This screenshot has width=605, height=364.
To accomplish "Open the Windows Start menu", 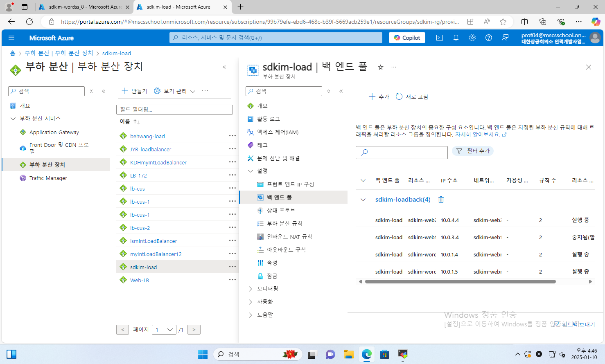I will (203, 354).
